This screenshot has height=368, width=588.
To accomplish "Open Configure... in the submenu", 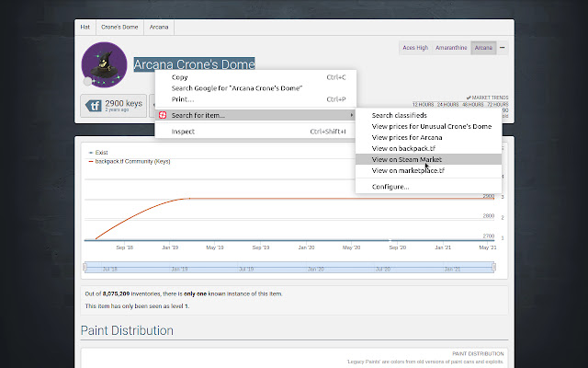I will 429,187.
